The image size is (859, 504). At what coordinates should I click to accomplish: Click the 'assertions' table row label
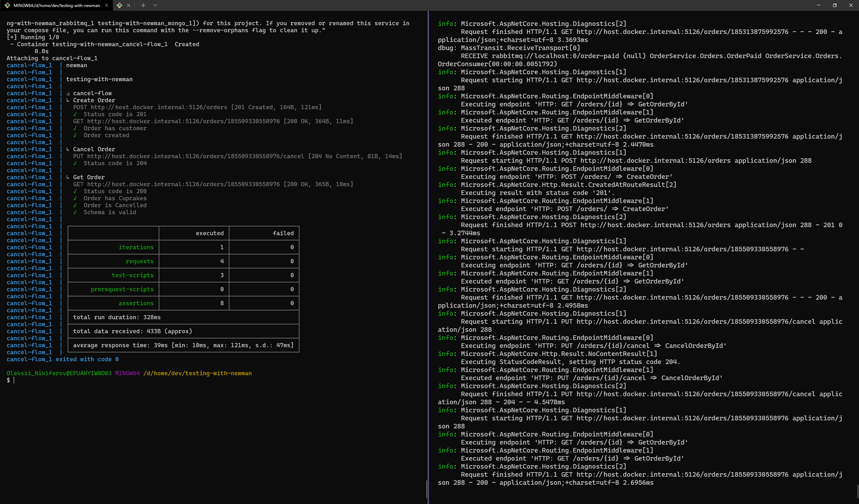coord(136,303)
